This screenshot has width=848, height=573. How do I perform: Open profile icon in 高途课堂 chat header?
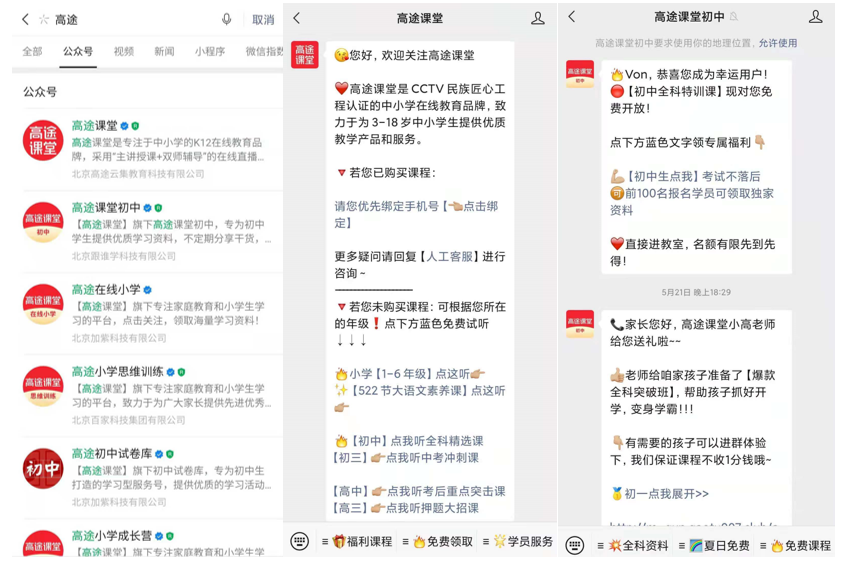pos(538,18)
